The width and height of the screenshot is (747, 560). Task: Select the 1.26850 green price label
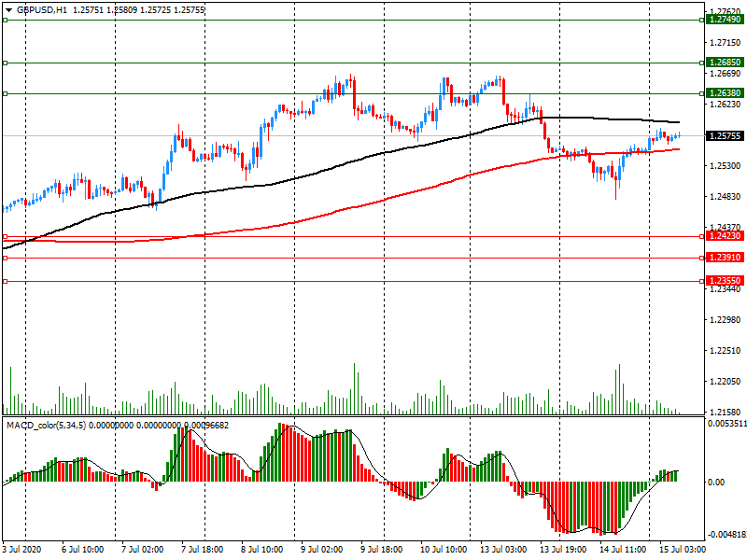tap(725, 63)
